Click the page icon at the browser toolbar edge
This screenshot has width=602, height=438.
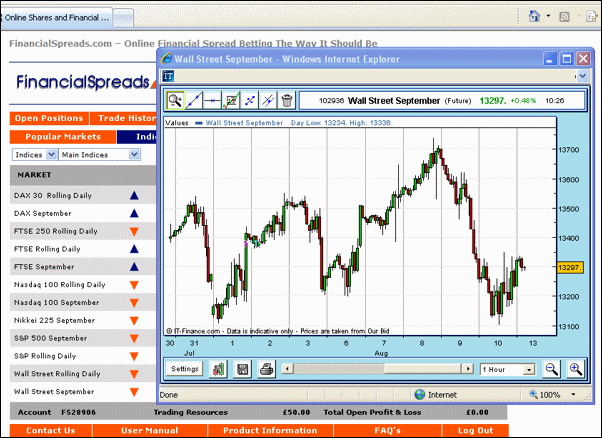click(x=591, y=17)
